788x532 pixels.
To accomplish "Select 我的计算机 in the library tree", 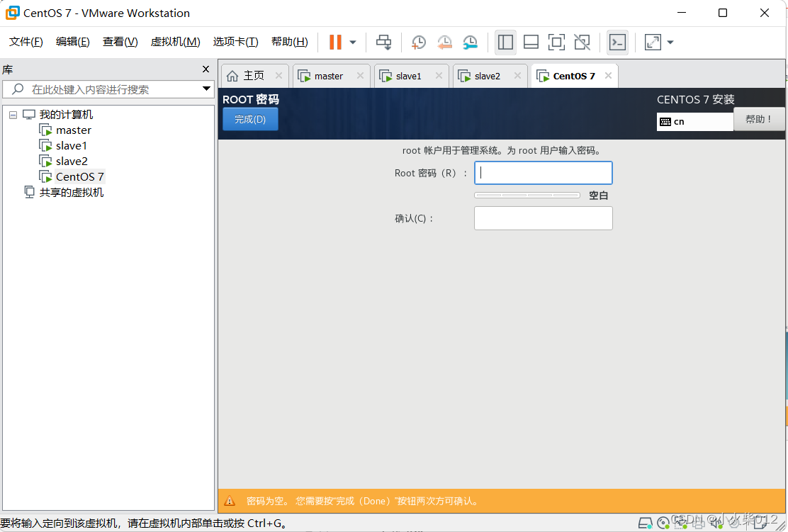I will click(x=66, y=115).
